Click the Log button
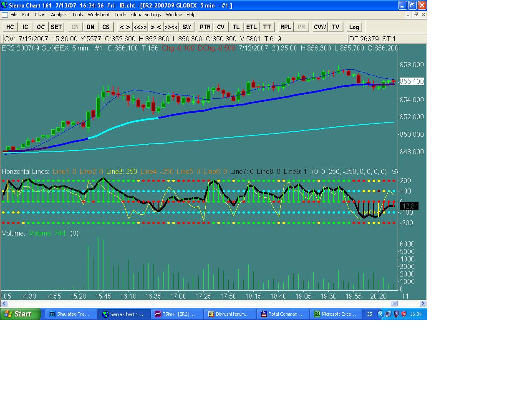This screenshot has height=417, width=532. [x=354, y=27]
